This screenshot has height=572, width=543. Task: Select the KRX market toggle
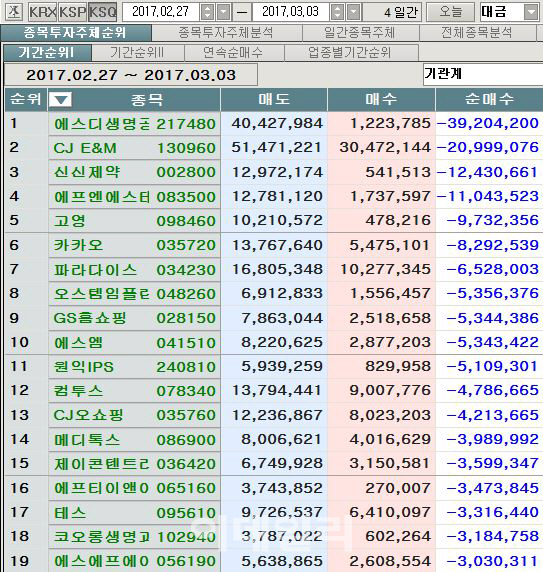pos(42,12)
